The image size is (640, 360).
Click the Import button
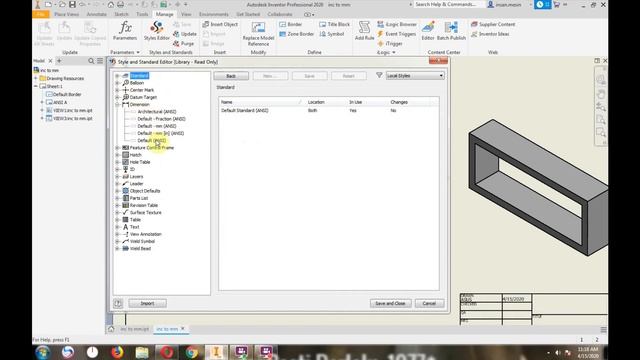click(x=147, y=303)
